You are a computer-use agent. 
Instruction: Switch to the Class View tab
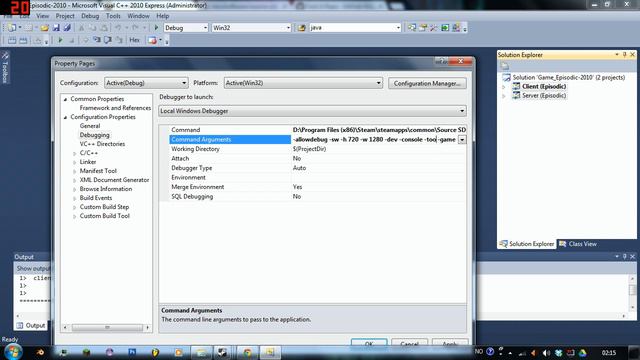[x=578, y=244]
